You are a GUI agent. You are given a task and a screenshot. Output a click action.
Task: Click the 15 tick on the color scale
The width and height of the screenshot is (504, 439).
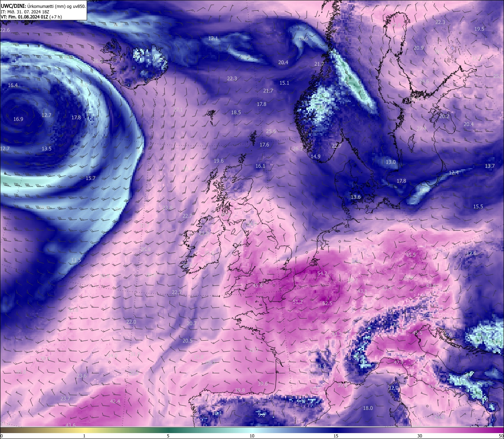pos(336,436)
